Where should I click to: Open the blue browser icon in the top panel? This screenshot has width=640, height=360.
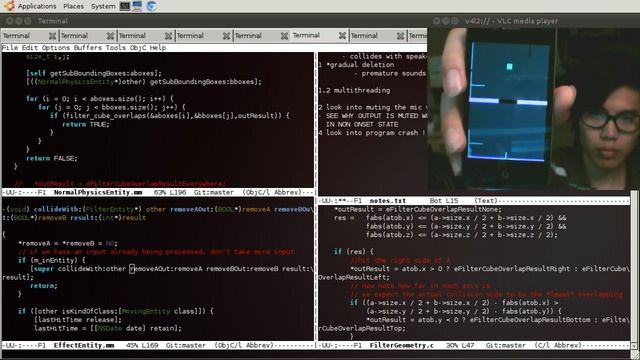click(x=151, y=6)
